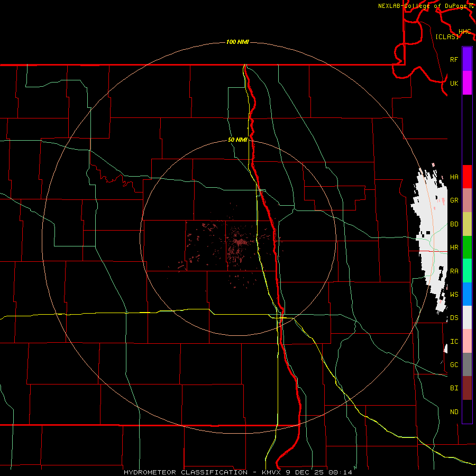Click the HA red legend swatch
476x476 pixels.
[x=467, y=177]
